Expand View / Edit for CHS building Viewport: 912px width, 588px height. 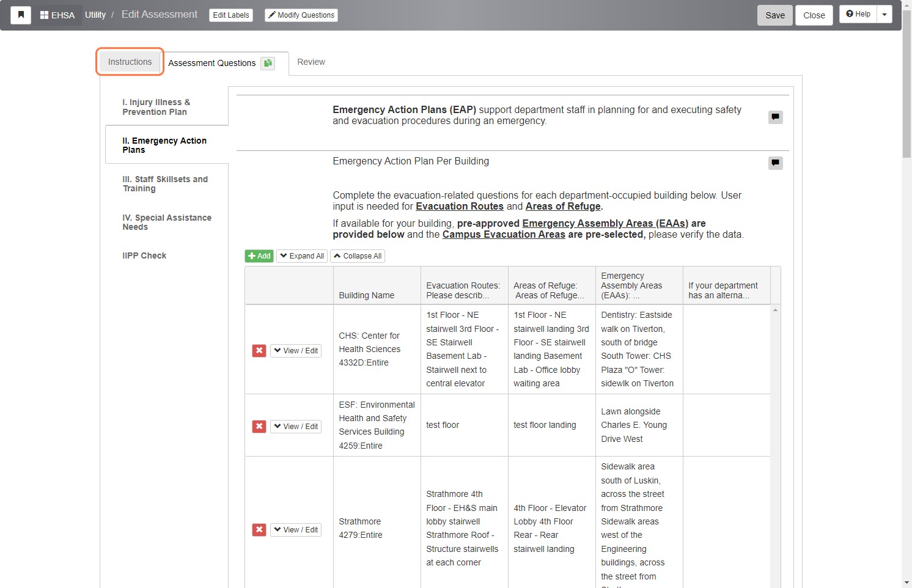296,350
